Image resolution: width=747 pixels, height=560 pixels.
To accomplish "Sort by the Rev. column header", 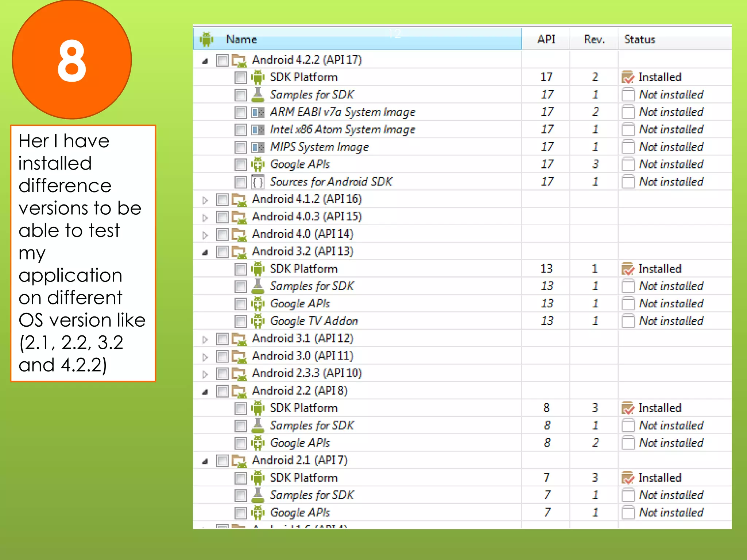I will (594, 39).
